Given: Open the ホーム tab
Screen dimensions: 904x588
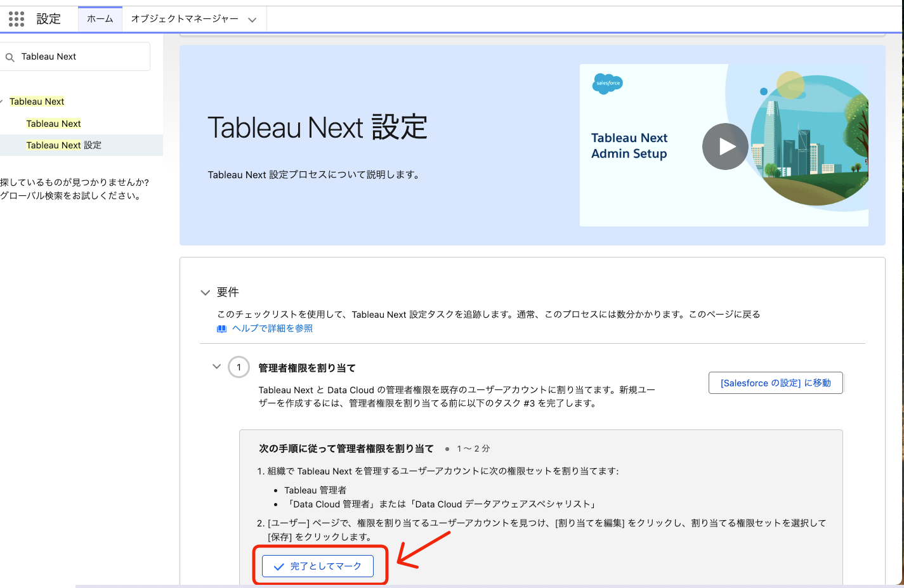Looking at the screenshot, I should pyautogui.click(x=100, y=19).
